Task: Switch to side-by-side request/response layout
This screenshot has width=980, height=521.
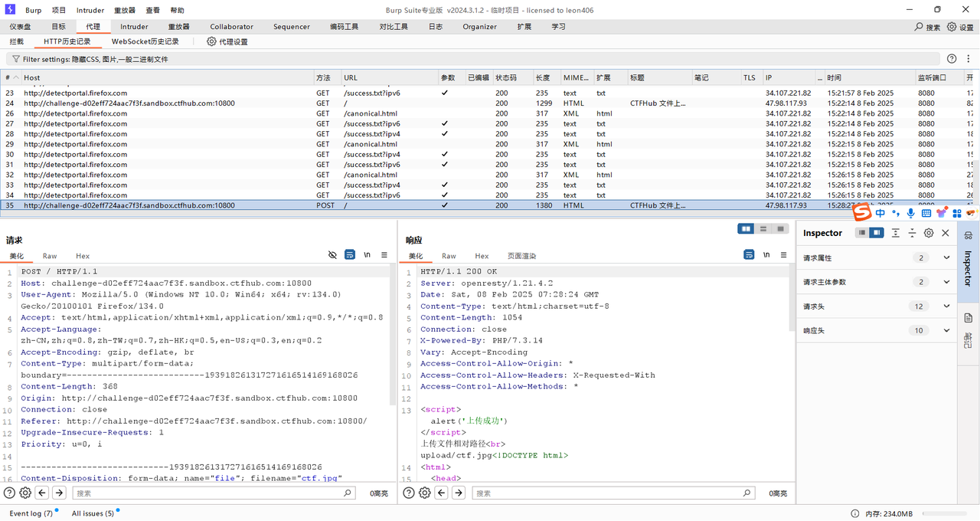Action: [746, 228]
